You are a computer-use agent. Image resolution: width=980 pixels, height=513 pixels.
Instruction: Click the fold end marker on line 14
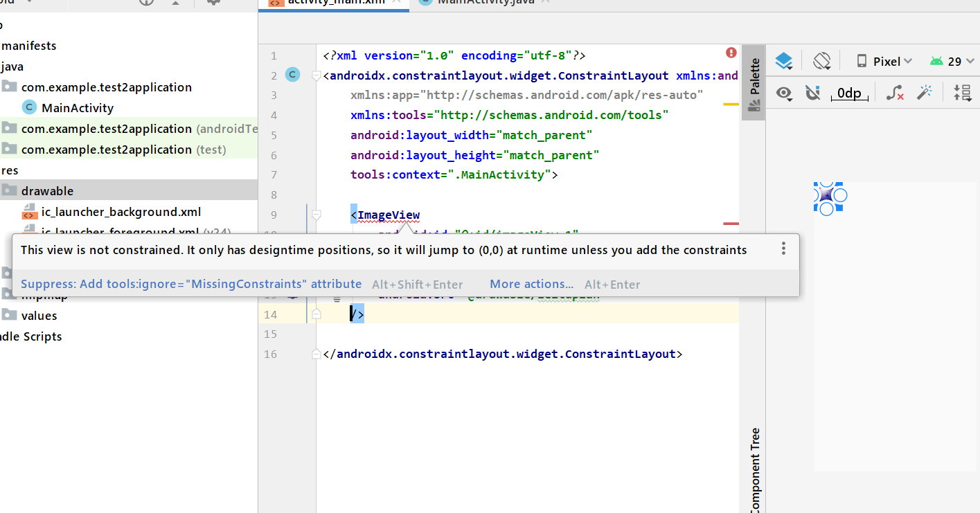317,314
